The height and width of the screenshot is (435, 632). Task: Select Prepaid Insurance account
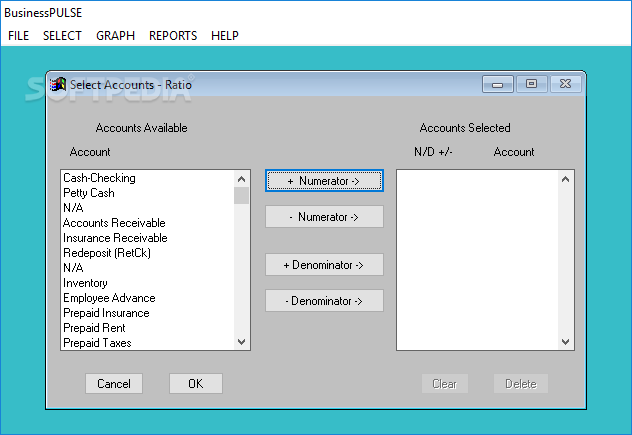(x=148, y=313)
